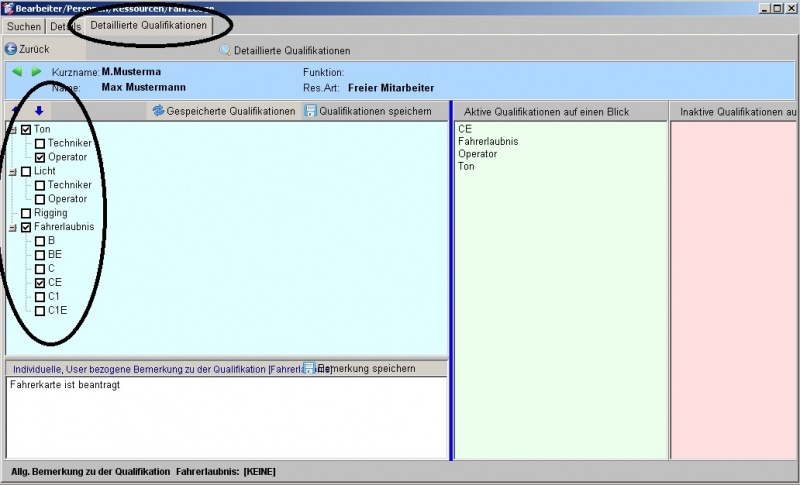Click the Aktive Qualifikationen auf einen Blick header
Viewport: 800px width, 485px height.
546,112
